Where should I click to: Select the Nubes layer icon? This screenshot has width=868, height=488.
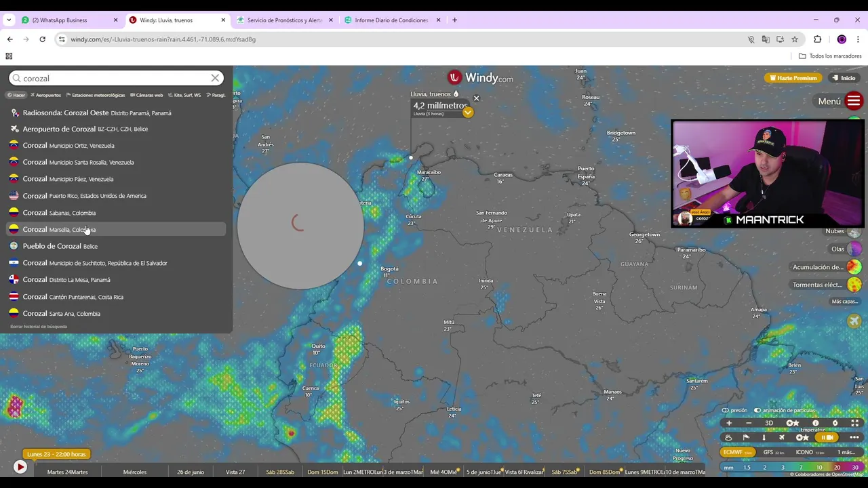click(854, 232)
